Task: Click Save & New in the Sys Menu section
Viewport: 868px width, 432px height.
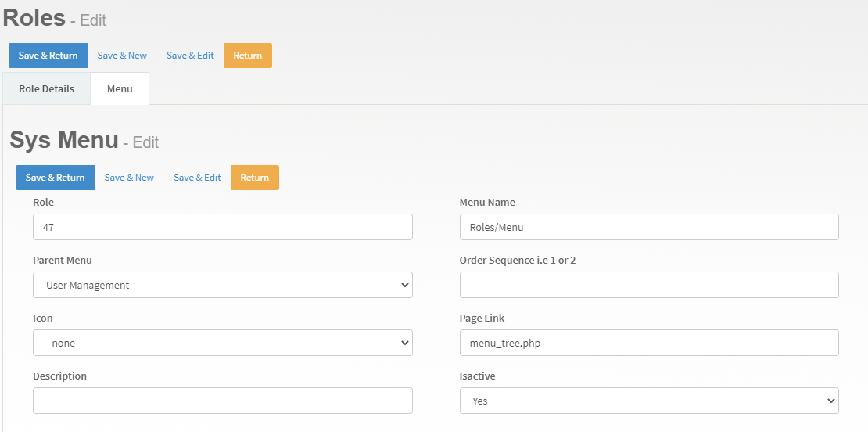Action: (129, 178)
